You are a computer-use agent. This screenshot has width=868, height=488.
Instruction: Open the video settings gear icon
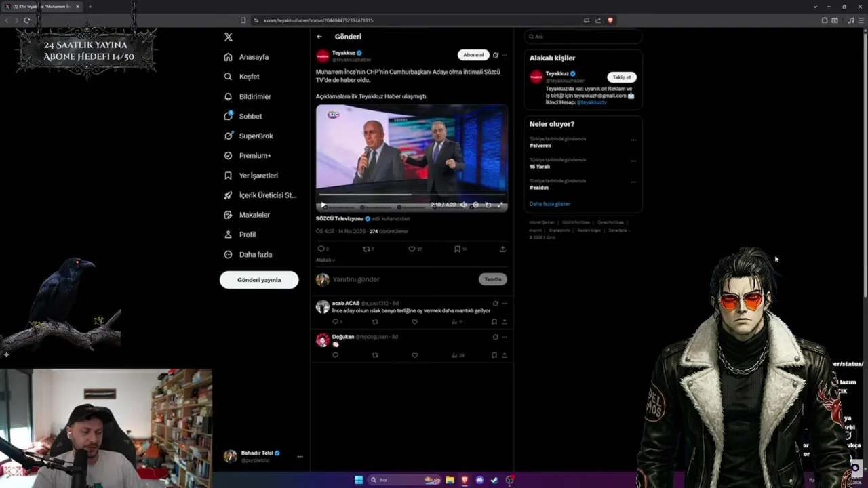click(475, 205)
